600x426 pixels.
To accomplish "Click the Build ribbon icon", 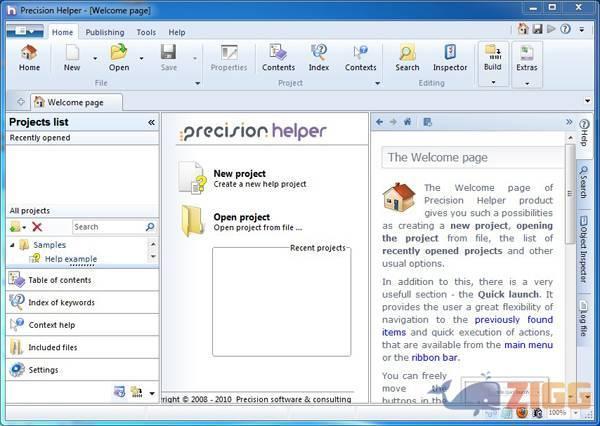I will [493, 52].
